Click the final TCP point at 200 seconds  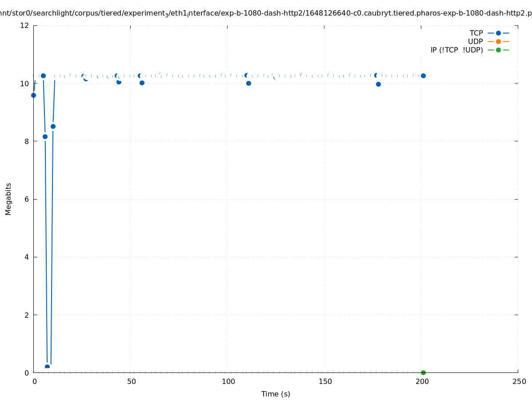(423, 76)
